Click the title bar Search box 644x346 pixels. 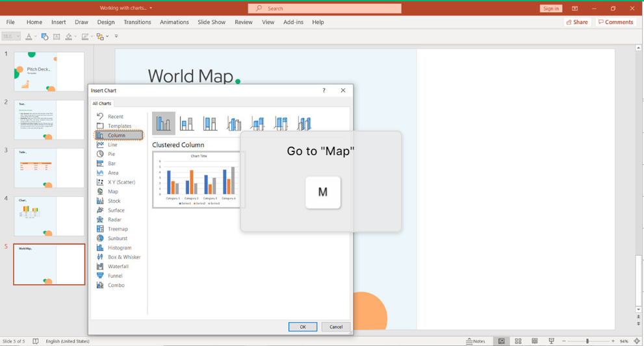(x=324, y=8)
